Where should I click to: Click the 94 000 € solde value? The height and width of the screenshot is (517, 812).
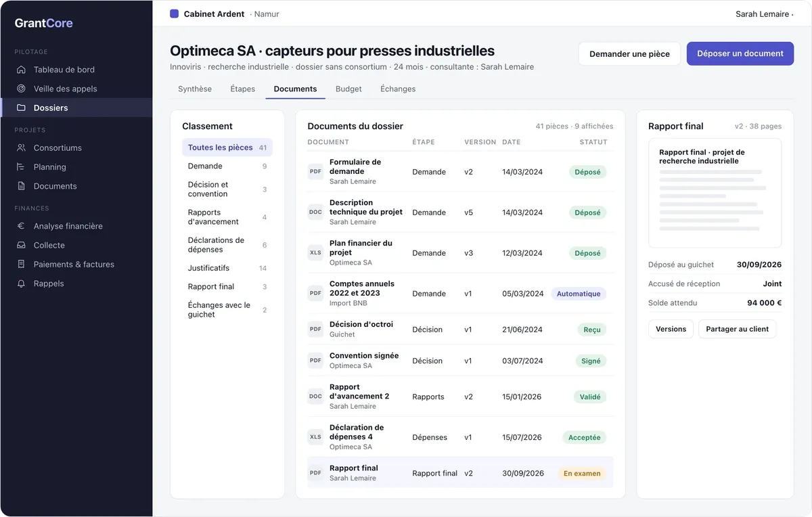(x=765, y=302)
